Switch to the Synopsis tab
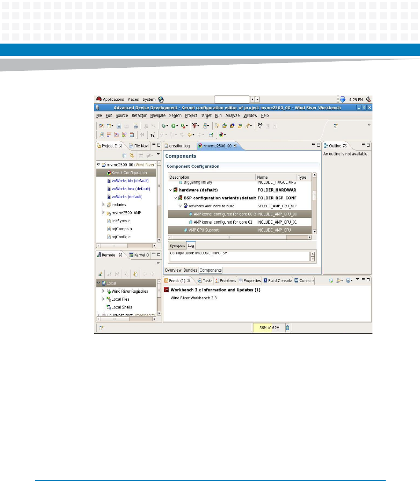Screen dimensions: 420x504 [177, 246]
